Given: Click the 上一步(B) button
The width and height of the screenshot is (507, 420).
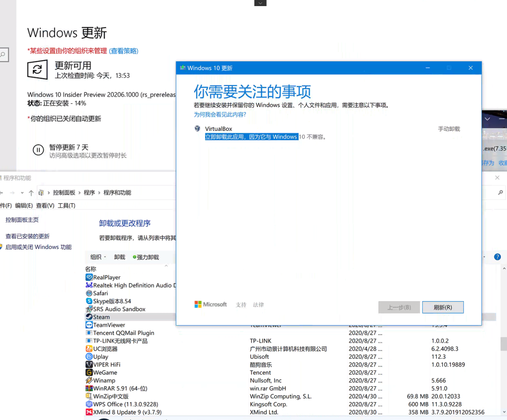Looking at the screenshot, I should [399, 307].
